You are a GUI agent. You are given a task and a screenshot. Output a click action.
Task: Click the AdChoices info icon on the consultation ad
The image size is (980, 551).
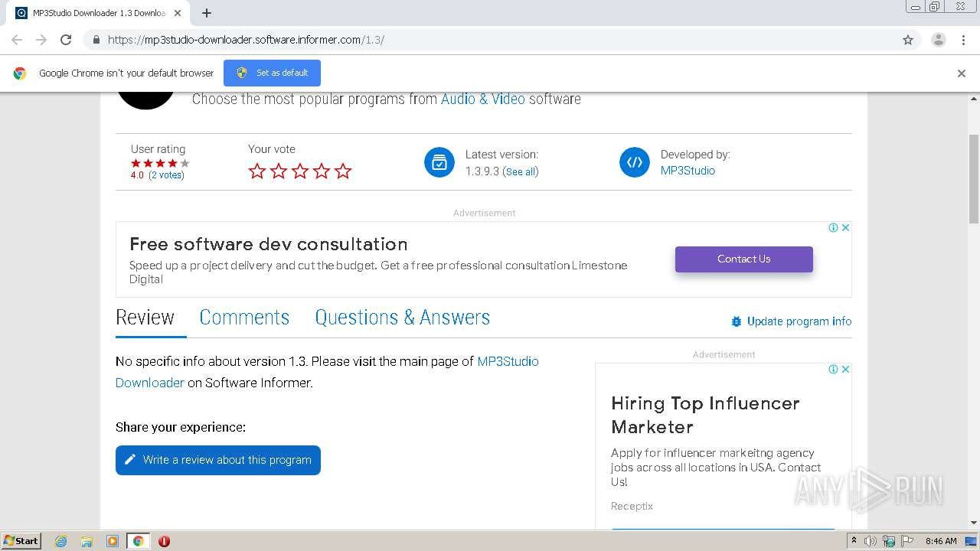(x=833, y=227)
